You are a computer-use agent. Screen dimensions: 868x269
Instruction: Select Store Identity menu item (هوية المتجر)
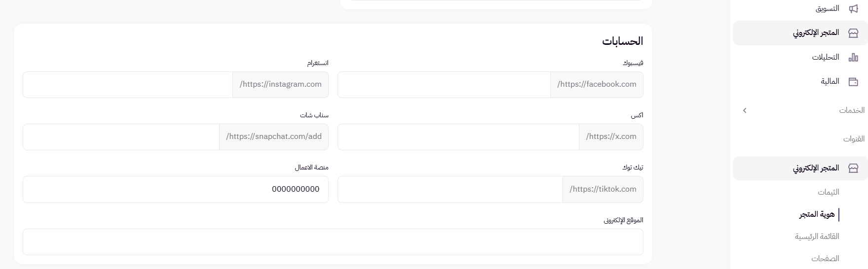(817, 214)
